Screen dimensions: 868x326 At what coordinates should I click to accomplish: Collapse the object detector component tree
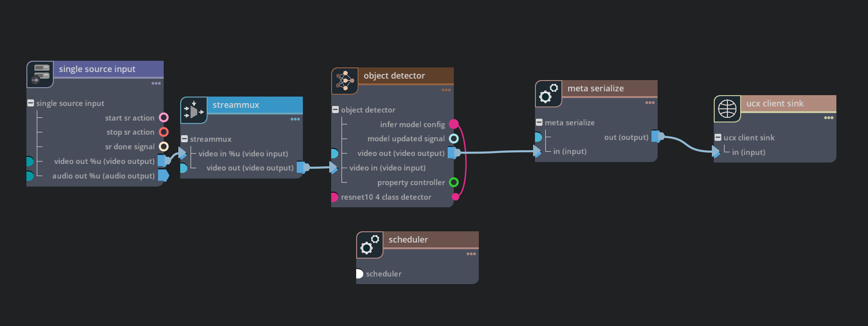click(x=335, y=109)
